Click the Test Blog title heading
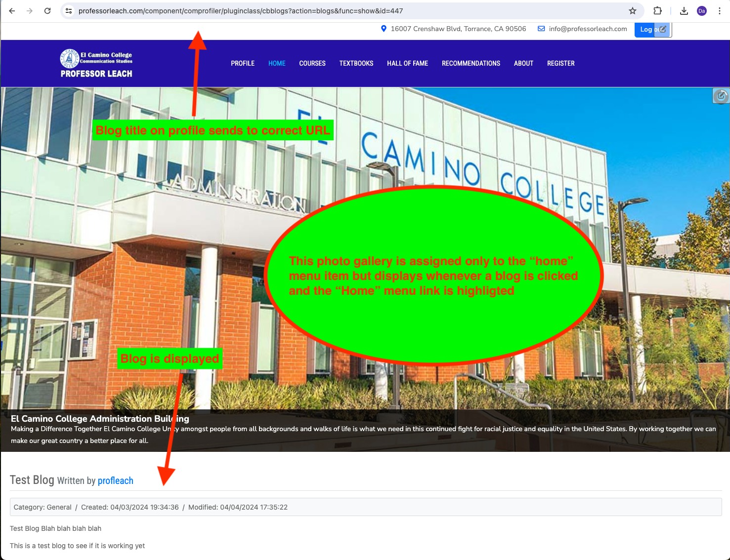This screenshot has width=730, height=560. click(x=32, y=480)
